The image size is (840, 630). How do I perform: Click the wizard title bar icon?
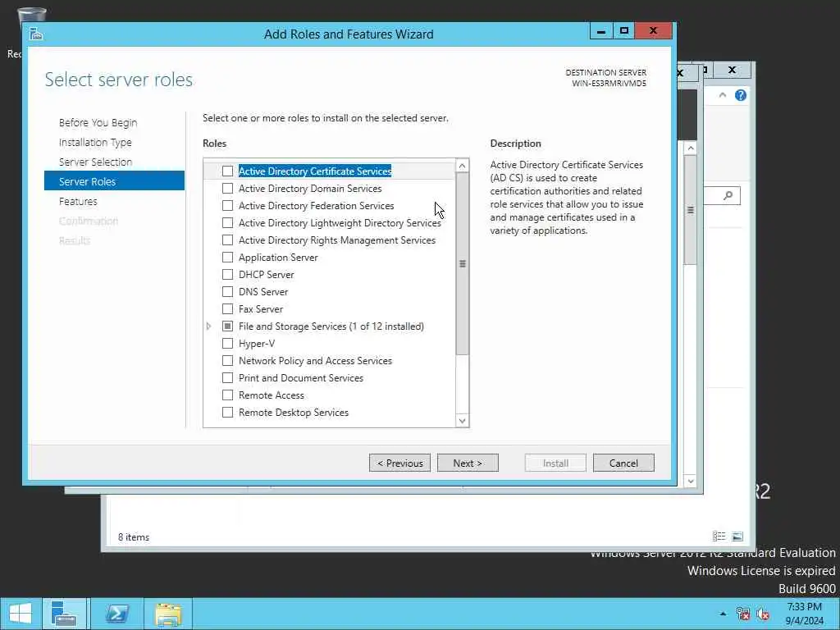(x=36, y=34)
